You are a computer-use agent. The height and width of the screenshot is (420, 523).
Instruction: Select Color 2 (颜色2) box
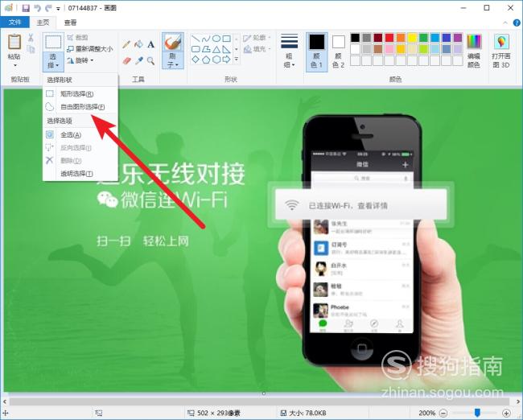(x=338, y=52)
